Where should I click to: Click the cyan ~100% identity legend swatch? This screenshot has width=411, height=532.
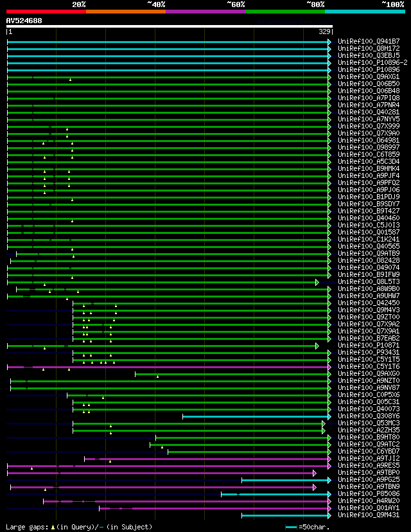365,12
